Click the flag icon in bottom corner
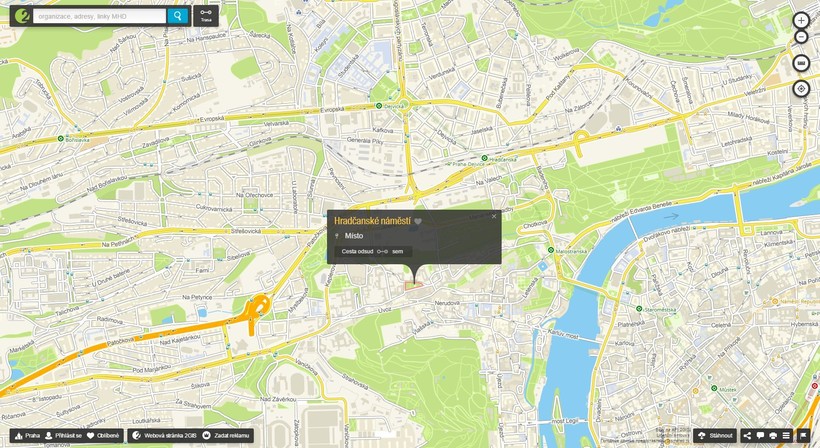The height and width of the screenshot is (448, 820). click(802, 436)
